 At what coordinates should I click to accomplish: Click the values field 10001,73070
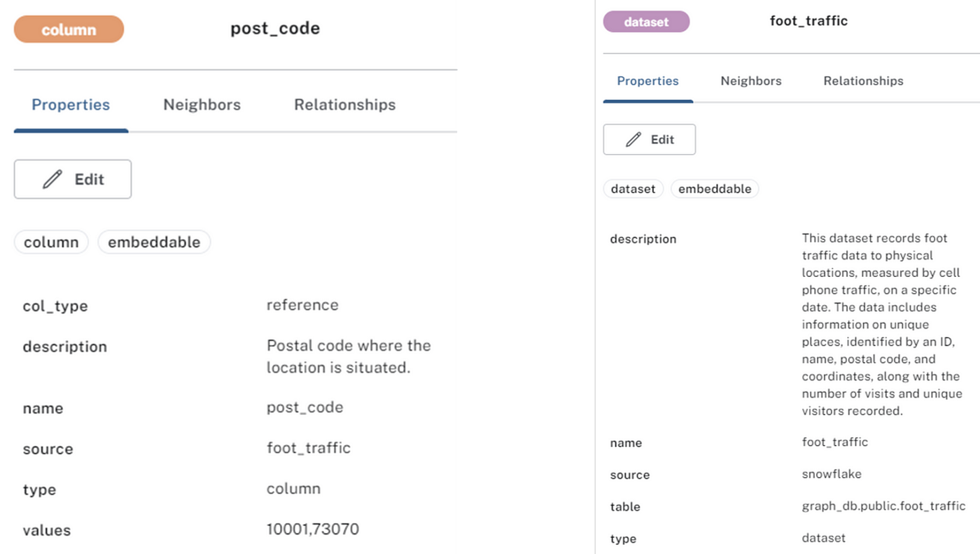[313, 529]
